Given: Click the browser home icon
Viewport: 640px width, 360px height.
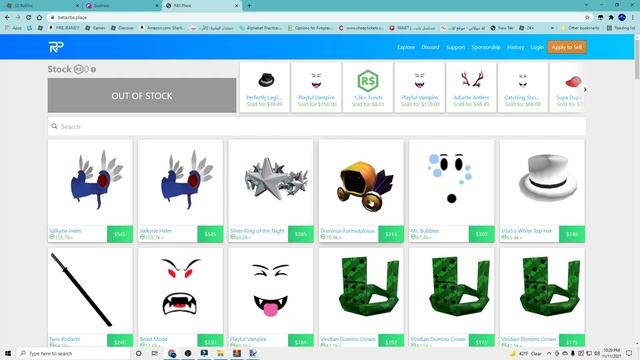Looking at the screenshot, I should pos(39,18).
